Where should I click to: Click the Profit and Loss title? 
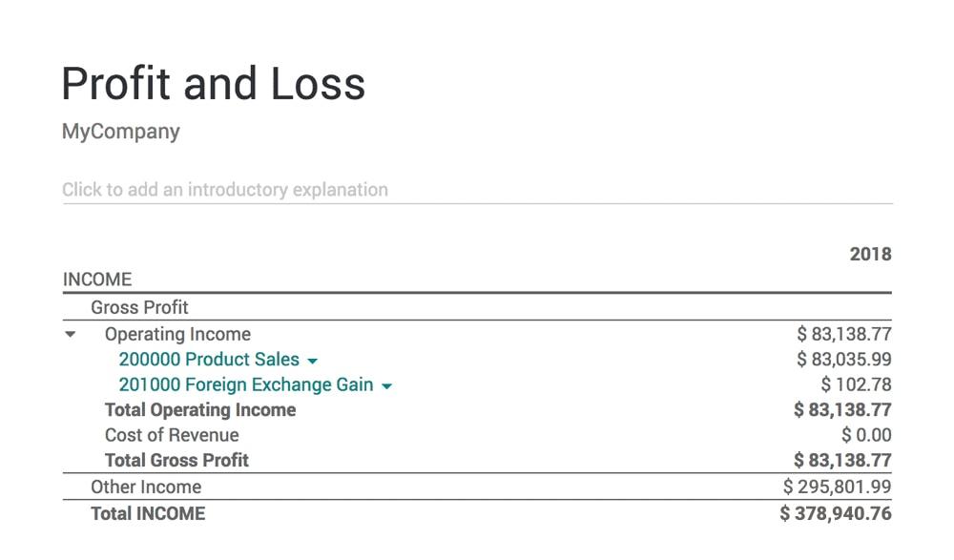[x=214, y=83]
